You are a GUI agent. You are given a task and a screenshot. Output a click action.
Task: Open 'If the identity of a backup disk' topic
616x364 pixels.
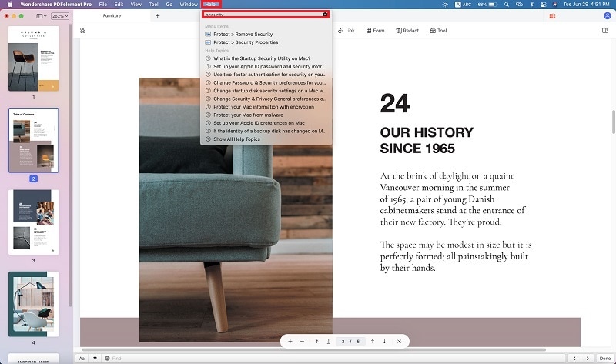tap(266, 131)
